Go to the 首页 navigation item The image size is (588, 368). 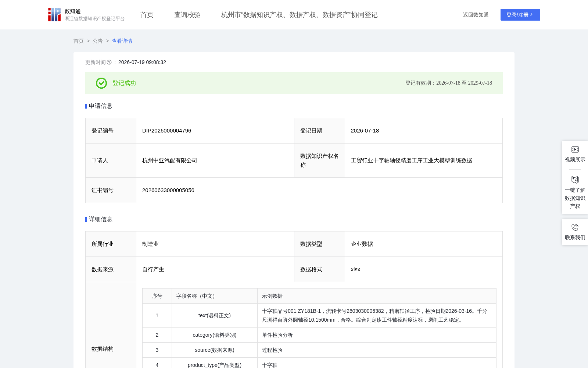(x=147, y=15)
